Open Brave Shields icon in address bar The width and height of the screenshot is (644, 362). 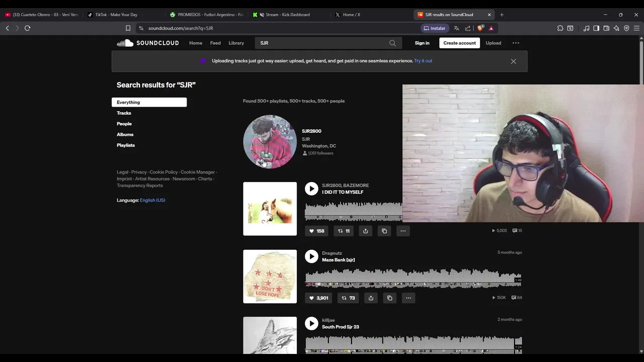point(480,28)
